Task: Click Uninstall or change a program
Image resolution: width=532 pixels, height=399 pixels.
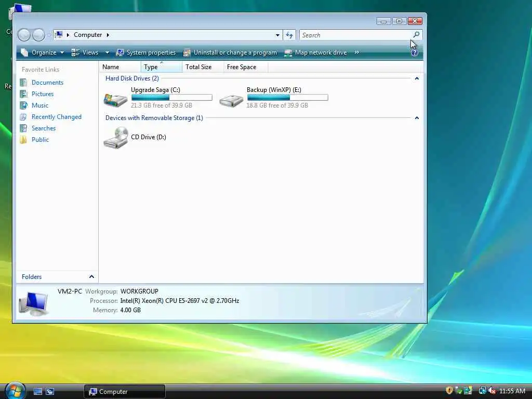Action: [x=230, y=52]
